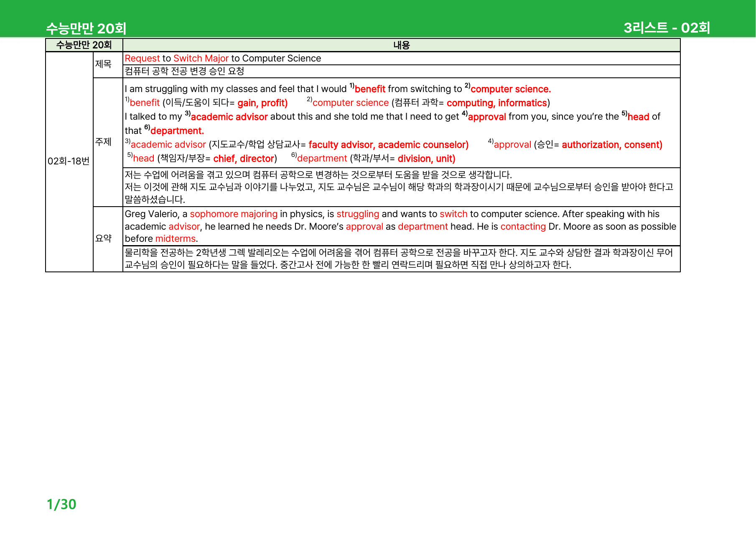This screenshot has height=535, width=756.
Task: Click Korean text '말씀하셨습니다.'
Action: [155, 200]
